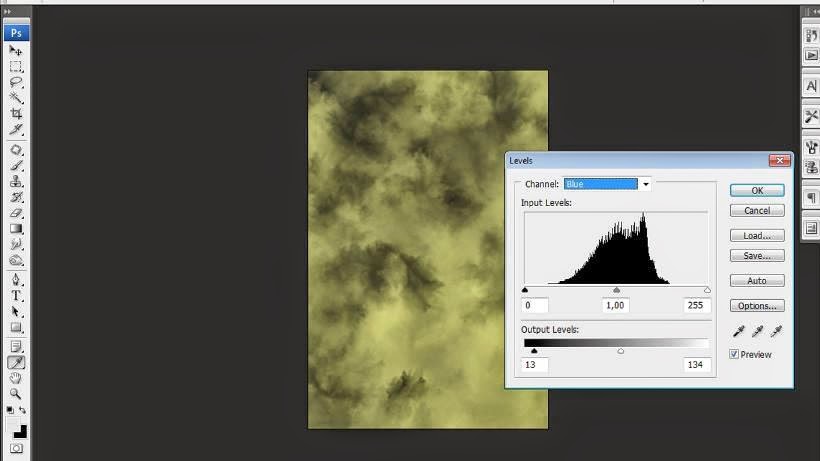Select the Eyedropper tool in toolbox
The image size is (820, 461).
(x=16, y=362)
